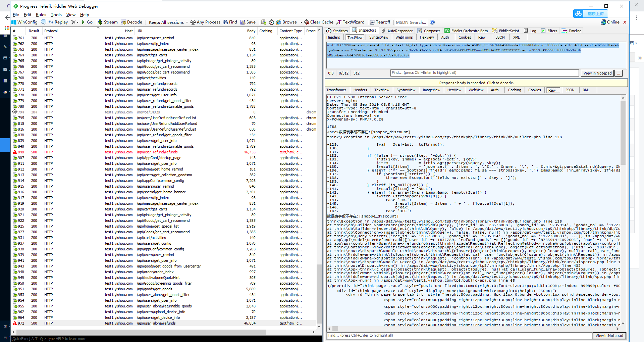Image resolution: width=644 pixels, height=342 pixels.
Task: Open the Rules menu
Action: [41, 14]
